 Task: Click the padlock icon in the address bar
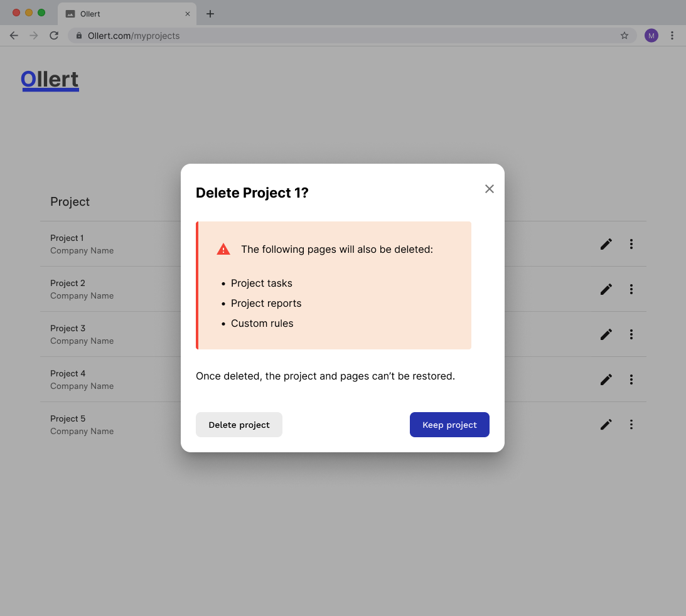pyautogui.click(x=78, y=36)
